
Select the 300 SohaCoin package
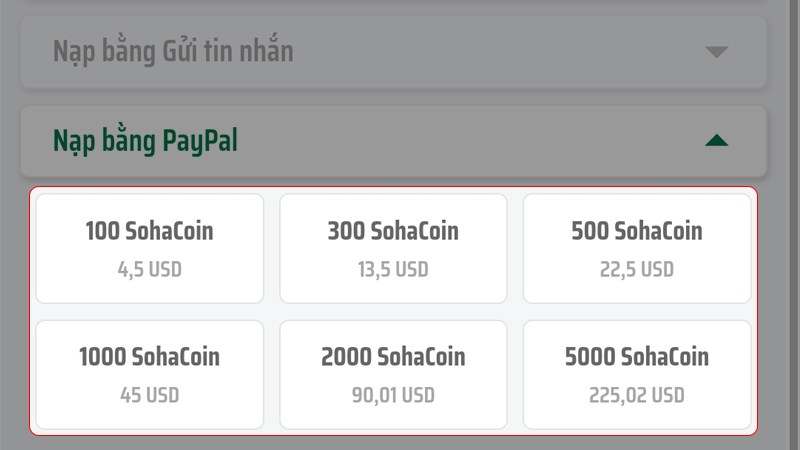(x=393, y=248)
